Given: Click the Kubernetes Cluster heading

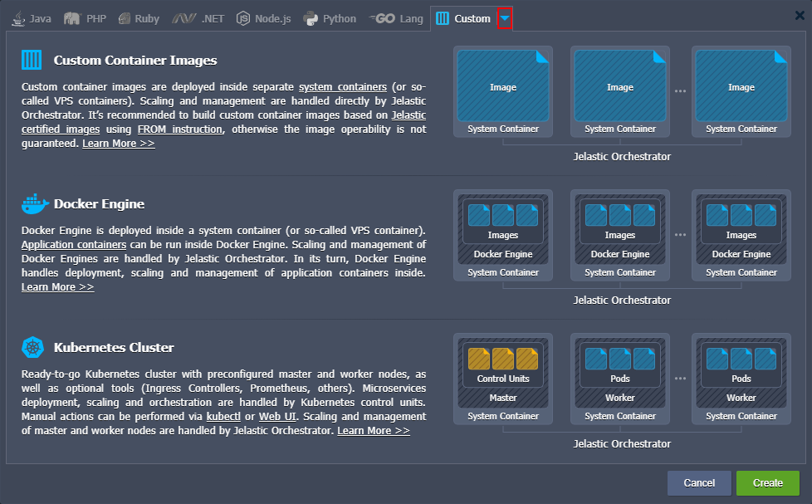Looking at the screenshot, I should tap(114, 347).
